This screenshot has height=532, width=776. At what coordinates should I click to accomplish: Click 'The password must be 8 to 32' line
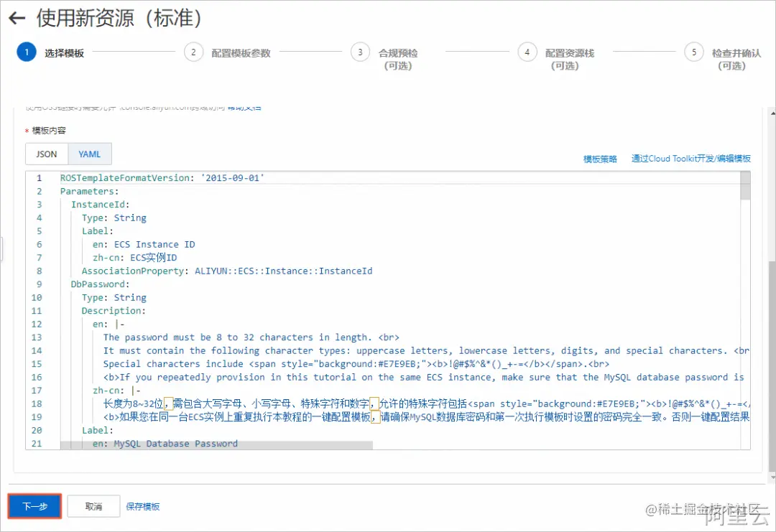coord(251,337)
